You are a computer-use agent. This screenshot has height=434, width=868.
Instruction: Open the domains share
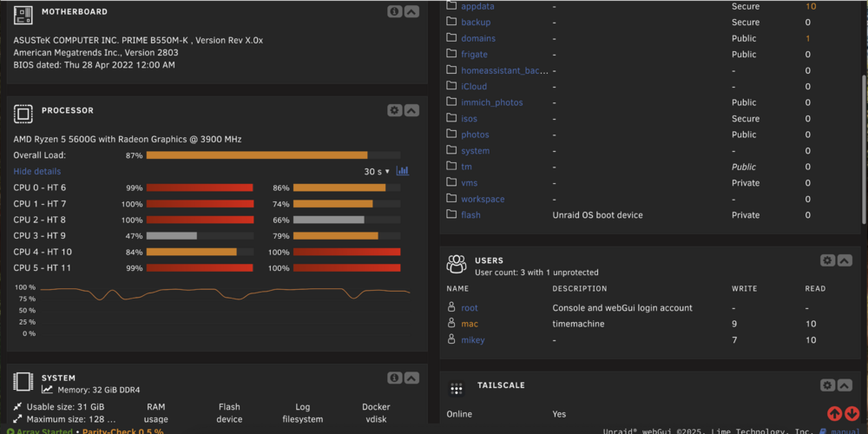(x=478, y=38)
